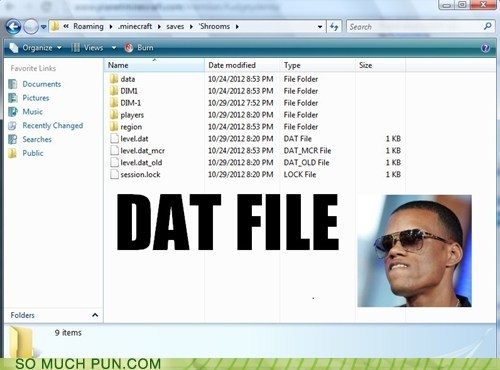The height and width of the screenshot is (370, 500).
Task: Click the Documents icon in sidebar
Action: 13,84
